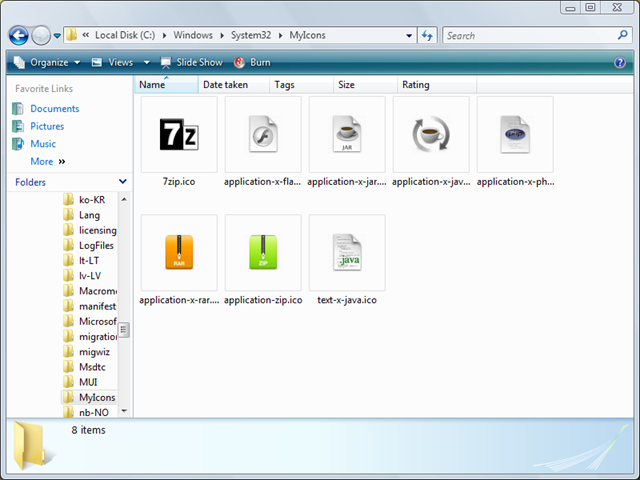Click in the Search input field
Screen dimensions: 640x480
531,36
